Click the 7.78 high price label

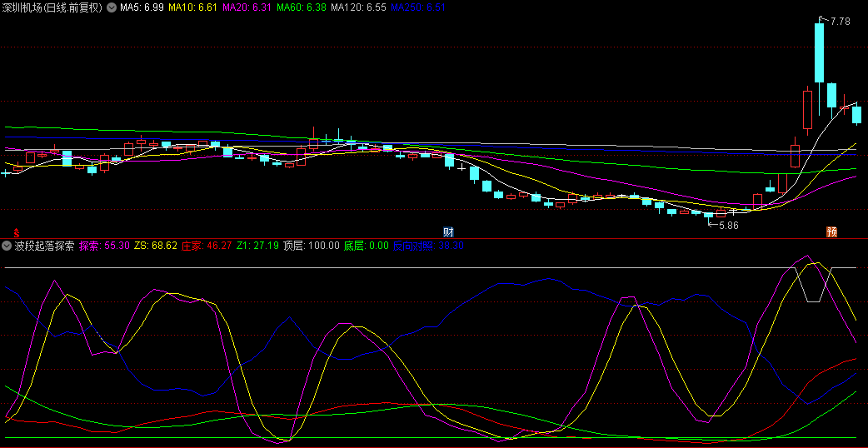click(840, 22)
